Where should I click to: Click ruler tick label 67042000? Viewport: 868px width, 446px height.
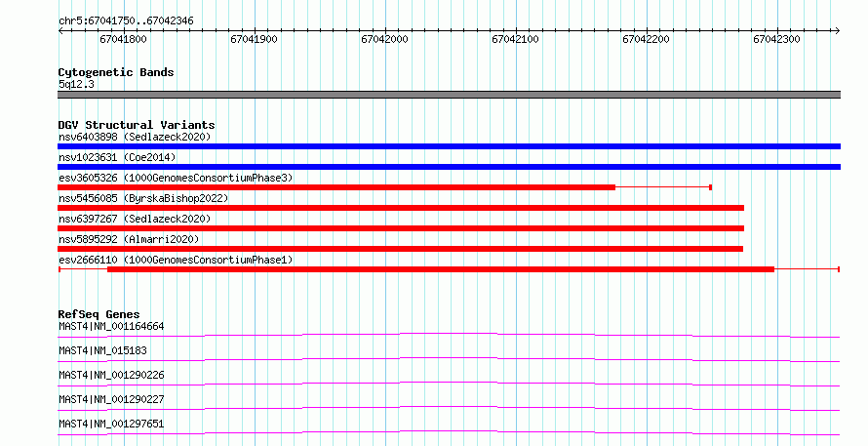[x=384, y=39]
